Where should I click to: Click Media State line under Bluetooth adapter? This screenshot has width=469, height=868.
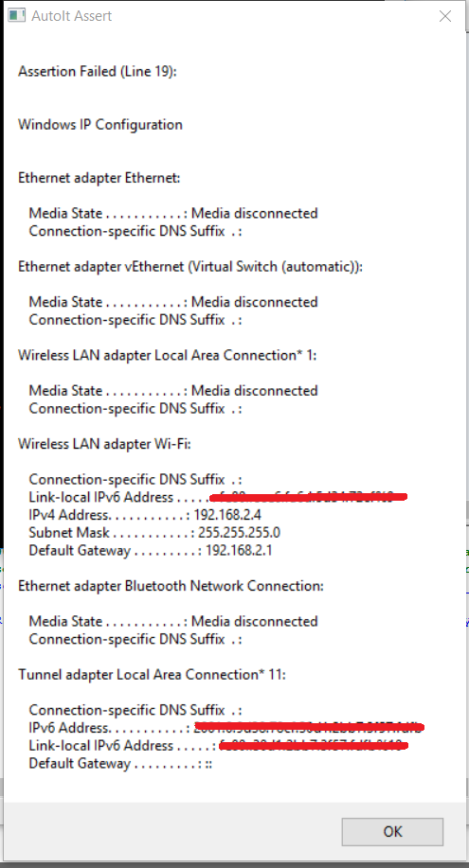[173, 621]
